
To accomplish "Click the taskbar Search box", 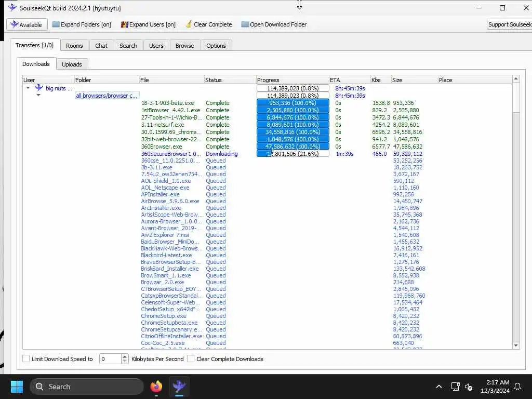I will pyautogui.click(x=87, y=387).
